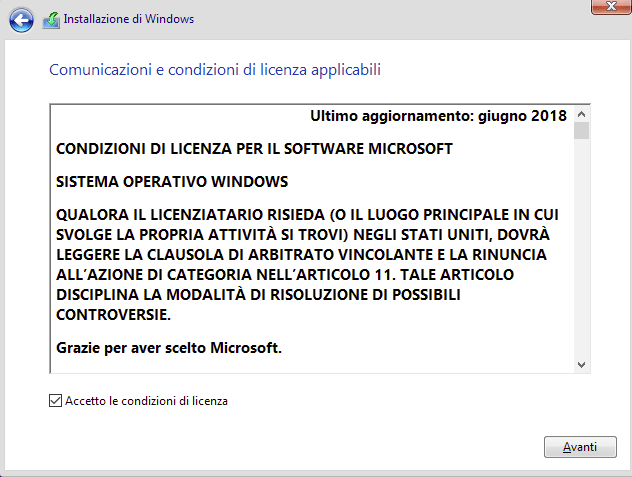Continue with the Avanti button

580,447
